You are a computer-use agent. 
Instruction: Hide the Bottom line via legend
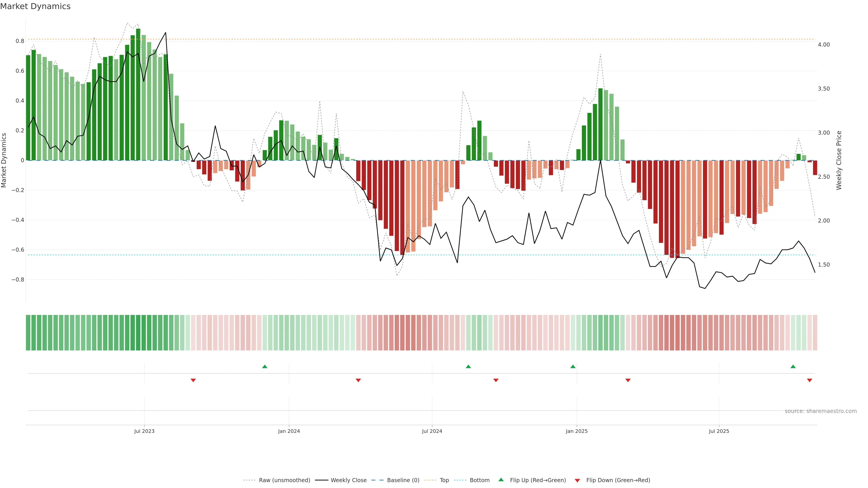479,480
